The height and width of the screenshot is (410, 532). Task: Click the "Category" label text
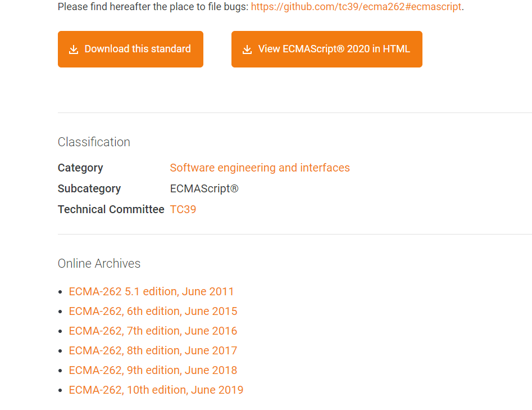click(80, 168)
